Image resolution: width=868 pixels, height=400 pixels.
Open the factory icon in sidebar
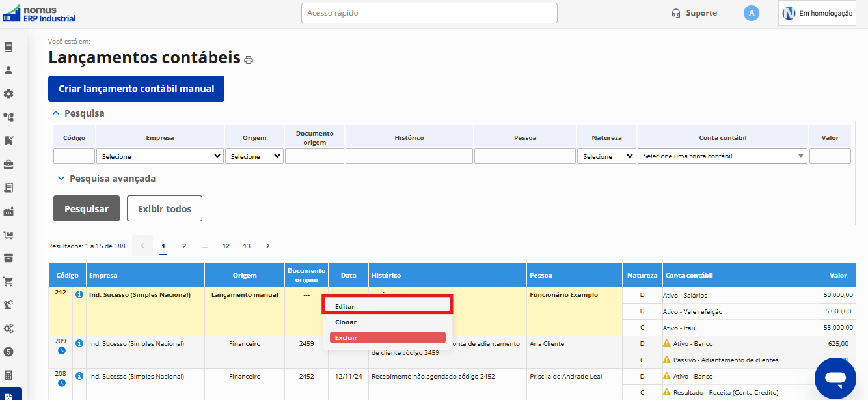tap(8, 211)
